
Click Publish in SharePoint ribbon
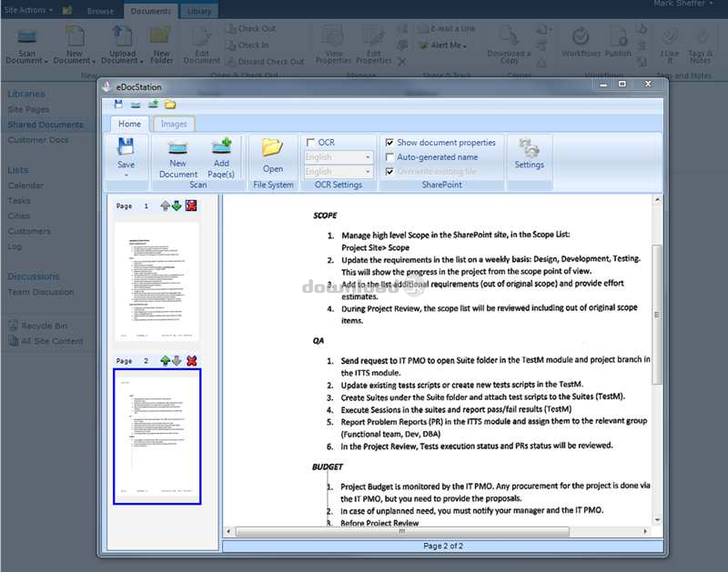[x=618, y=43]
